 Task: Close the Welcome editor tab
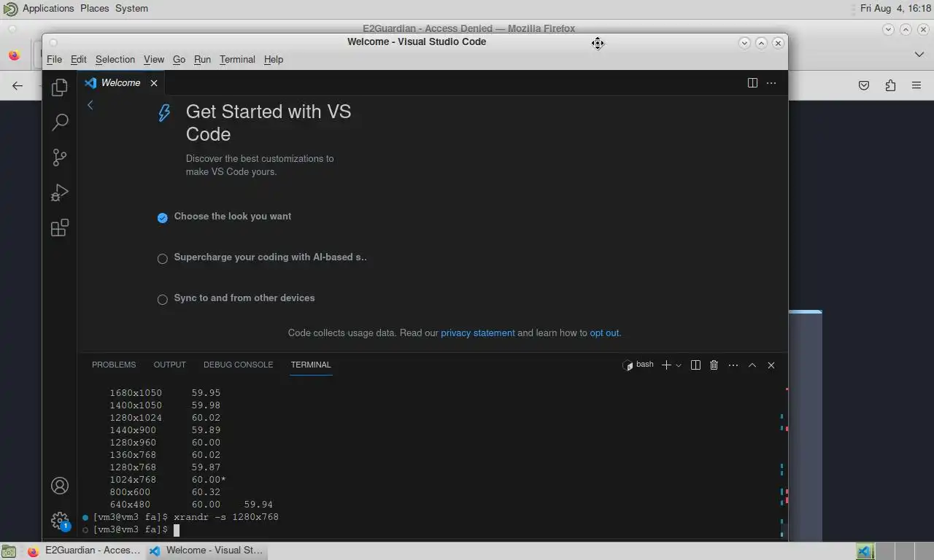154,83
